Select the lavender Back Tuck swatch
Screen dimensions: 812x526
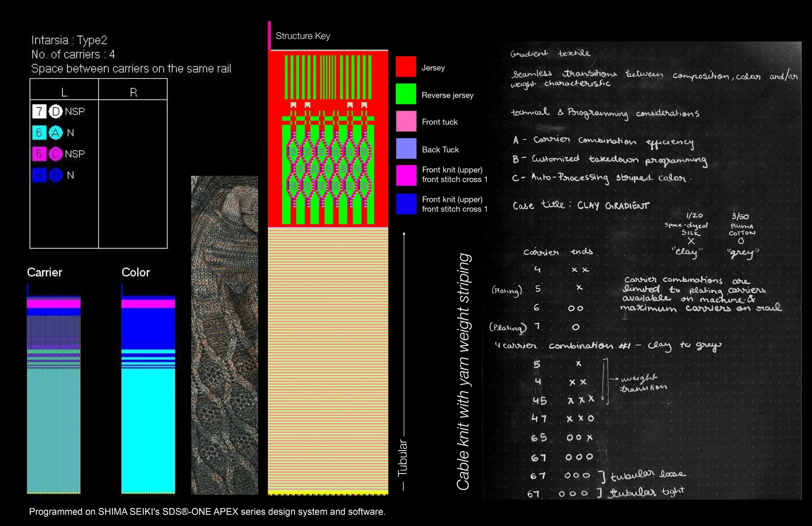click(406, 148)
